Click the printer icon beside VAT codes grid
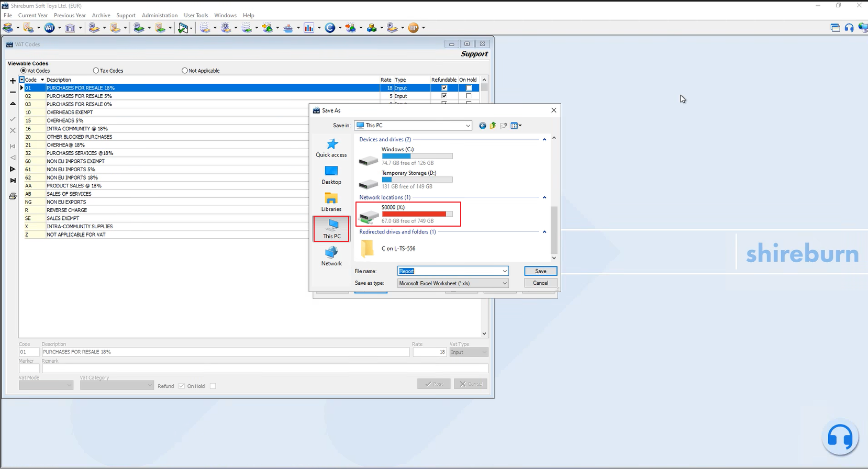The image size is (868, 469). click(x=13, y=196)
